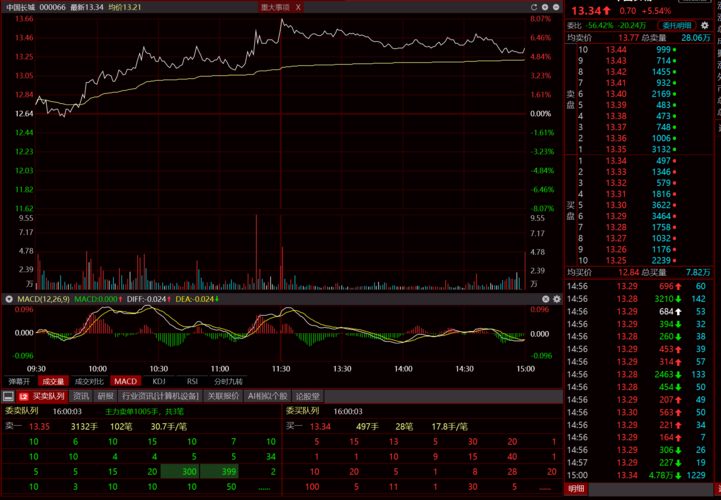The height and width of the screenshot is (500, 721).
Task: Click the 11:30 time axis label
Action: pos(281,369)
